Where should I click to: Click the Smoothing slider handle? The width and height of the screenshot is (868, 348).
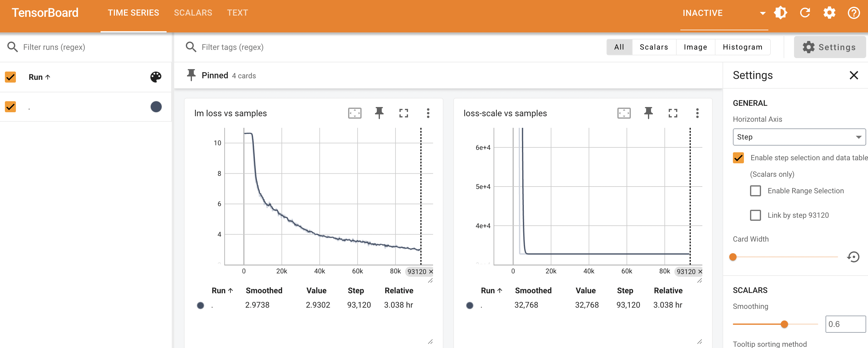coord(784,324)
